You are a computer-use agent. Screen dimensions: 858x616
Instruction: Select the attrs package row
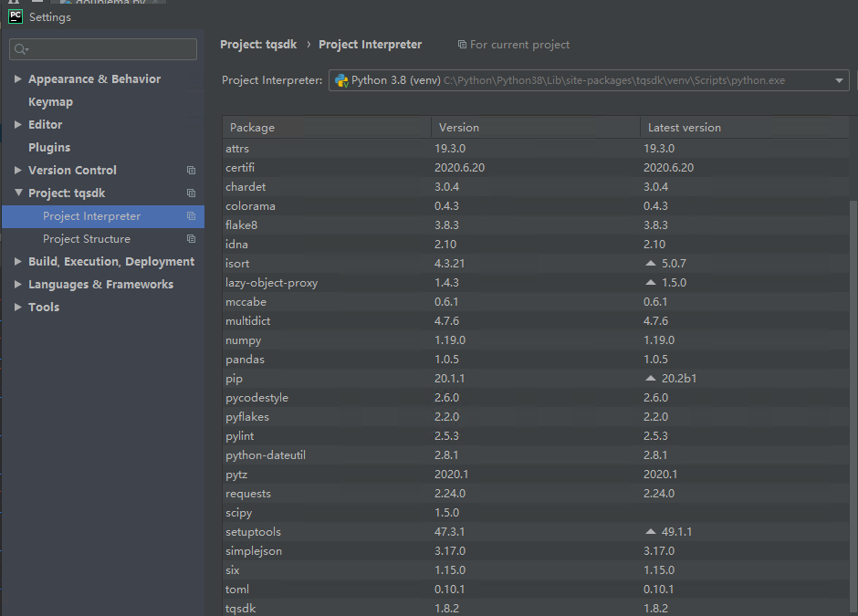(536, 148)
